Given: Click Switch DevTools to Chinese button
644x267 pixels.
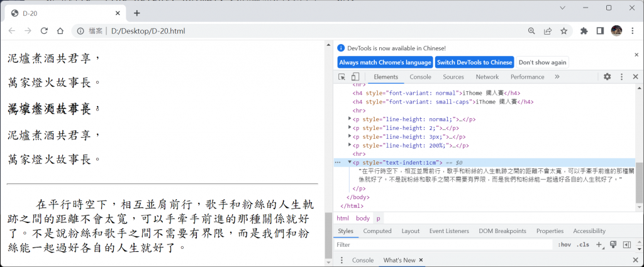Looking at the screenshot, I should [474, 62].
